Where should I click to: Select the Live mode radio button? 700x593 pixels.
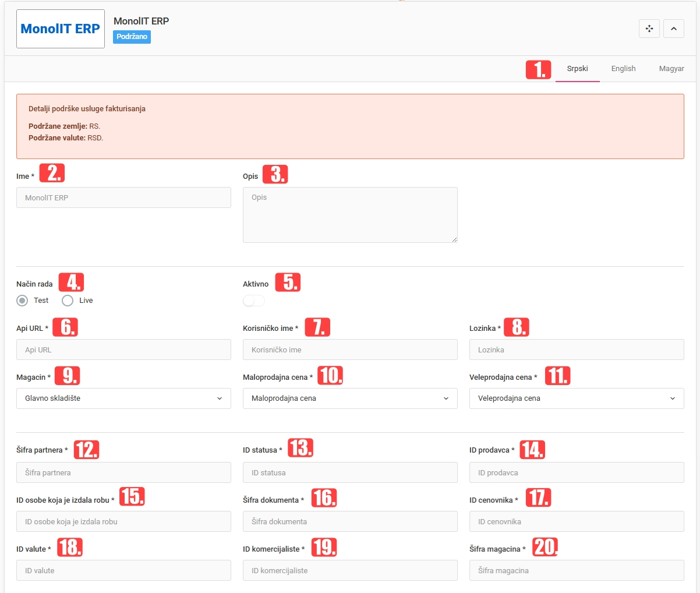pyautogui.click(x=68, y=301)
